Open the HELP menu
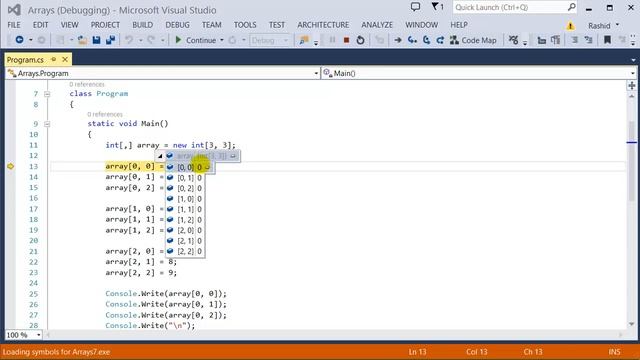Screen dimensions: 640x360 coord(459,25)
